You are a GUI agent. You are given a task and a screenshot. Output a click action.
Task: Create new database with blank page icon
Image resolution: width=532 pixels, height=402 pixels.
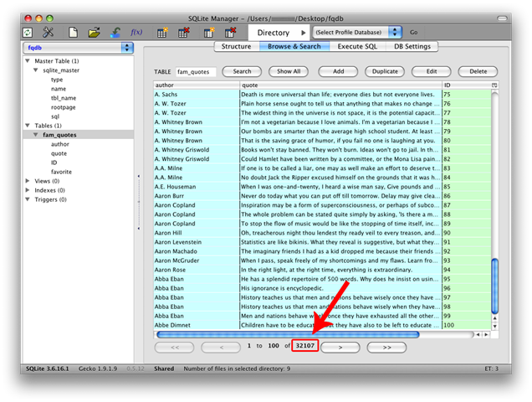73,33
